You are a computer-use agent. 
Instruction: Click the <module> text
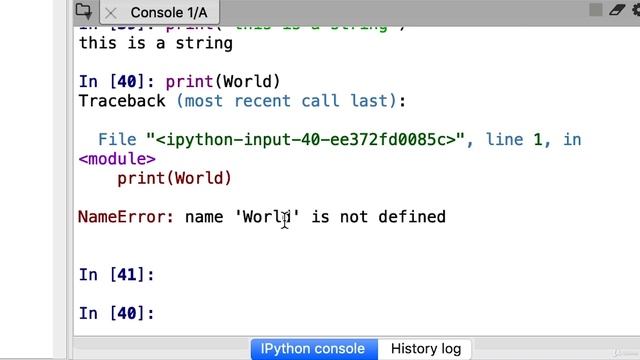117,159
